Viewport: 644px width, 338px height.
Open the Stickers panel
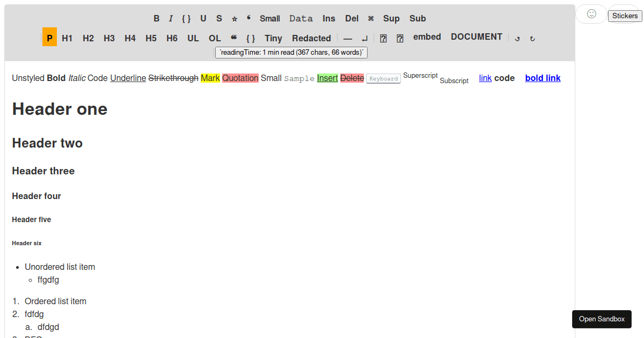click(x=624, y=16)
